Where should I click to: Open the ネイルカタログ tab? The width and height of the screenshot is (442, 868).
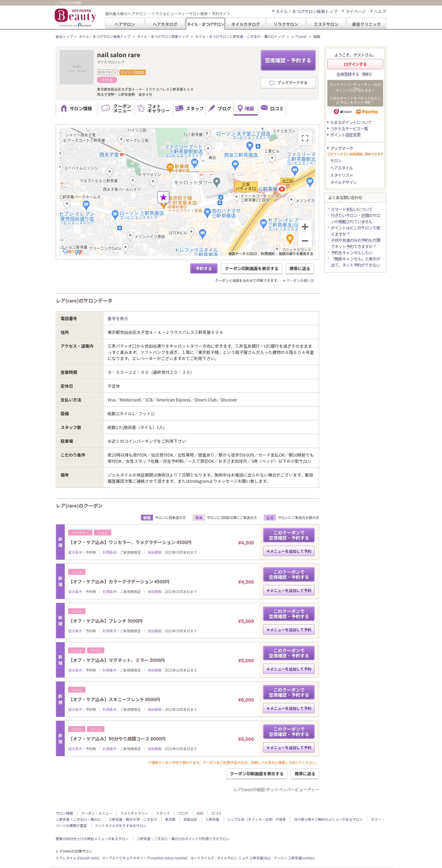245,24
